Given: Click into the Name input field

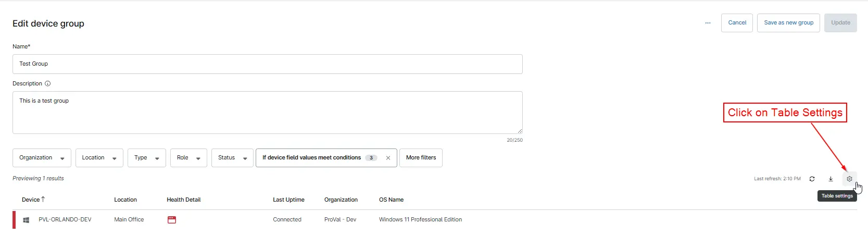Looking at the screenshot, I should pyautogui.click(x=267, y=64).
